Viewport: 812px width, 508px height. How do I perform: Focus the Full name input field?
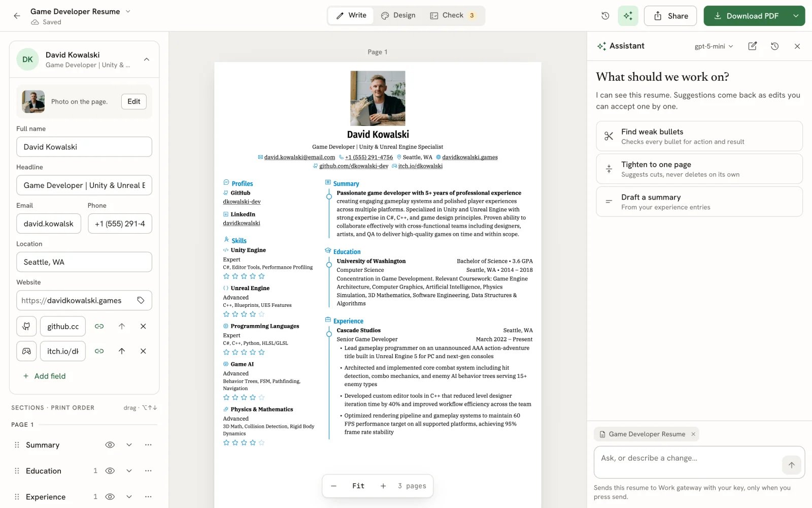[84, 147]
